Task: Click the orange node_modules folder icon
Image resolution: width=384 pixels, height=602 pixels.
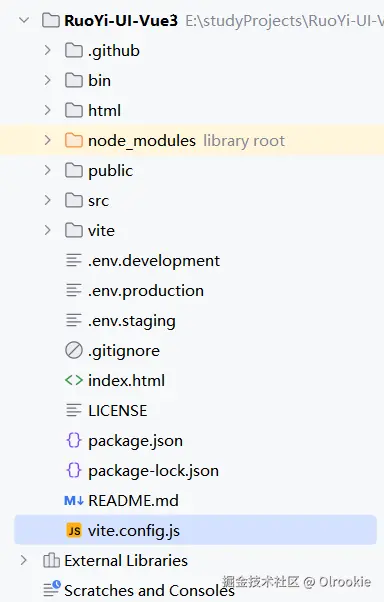Action: 74,141
